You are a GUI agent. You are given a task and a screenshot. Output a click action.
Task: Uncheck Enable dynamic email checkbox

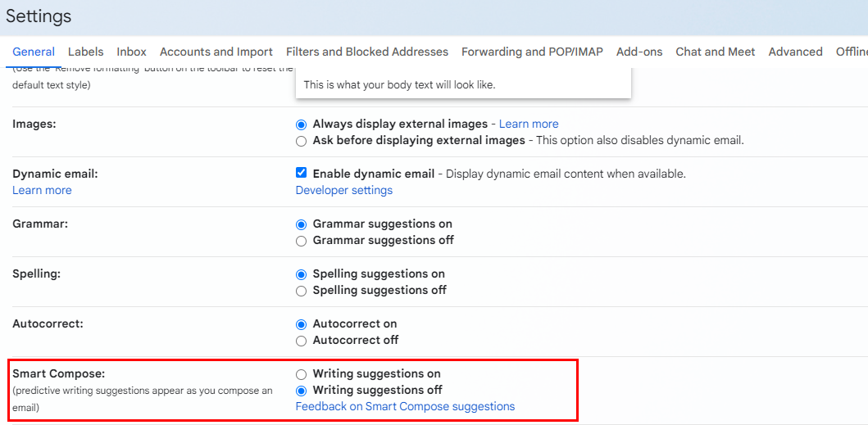tap(302, 174)
